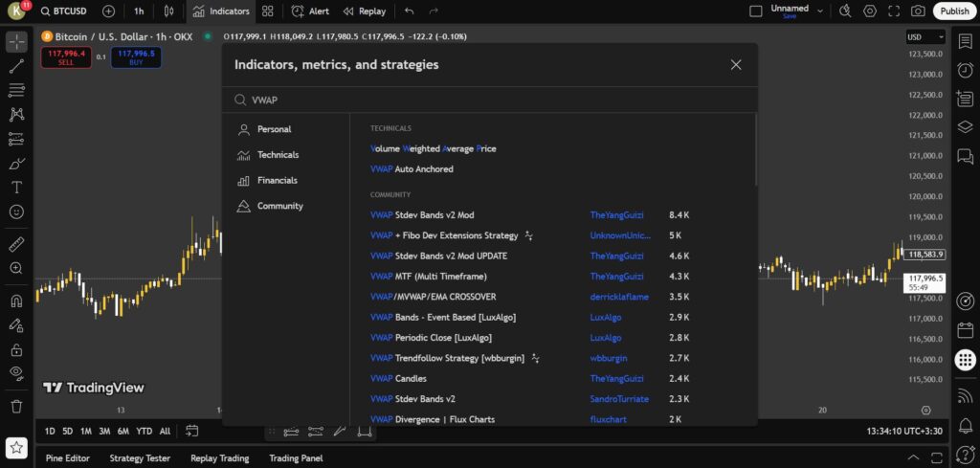
Task: Open candlestick chart type menu
Action: [x=168, y=11]
